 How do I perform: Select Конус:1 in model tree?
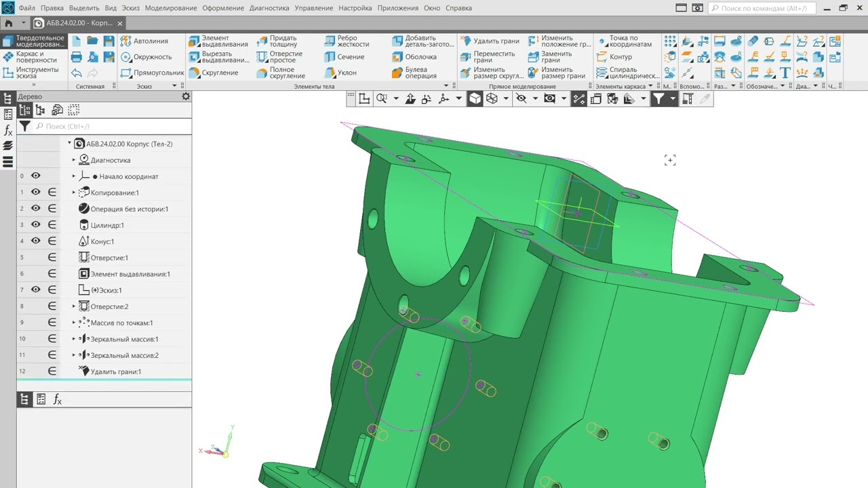[102, 241]
